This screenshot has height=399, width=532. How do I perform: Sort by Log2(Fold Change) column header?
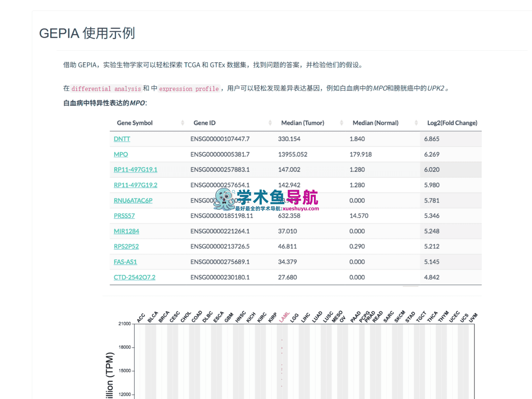[452, 123]
